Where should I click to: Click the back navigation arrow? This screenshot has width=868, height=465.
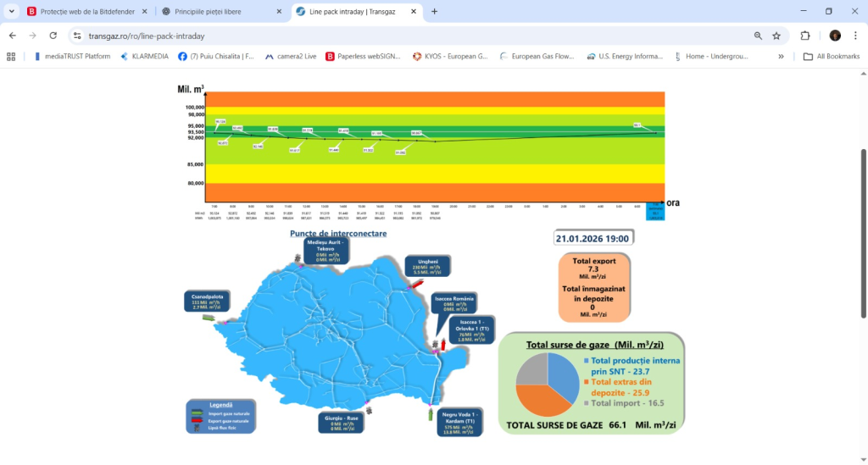(x=13, y=36)
